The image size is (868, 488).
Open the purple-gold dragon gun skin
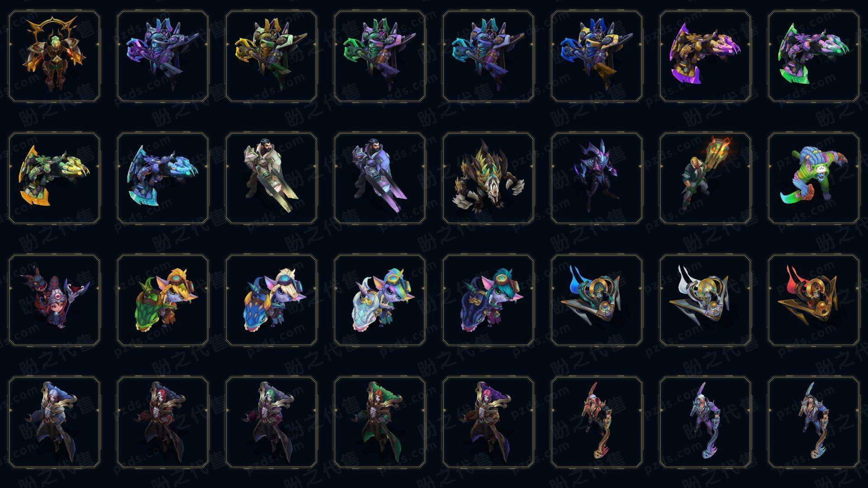(x=705, y=56)
